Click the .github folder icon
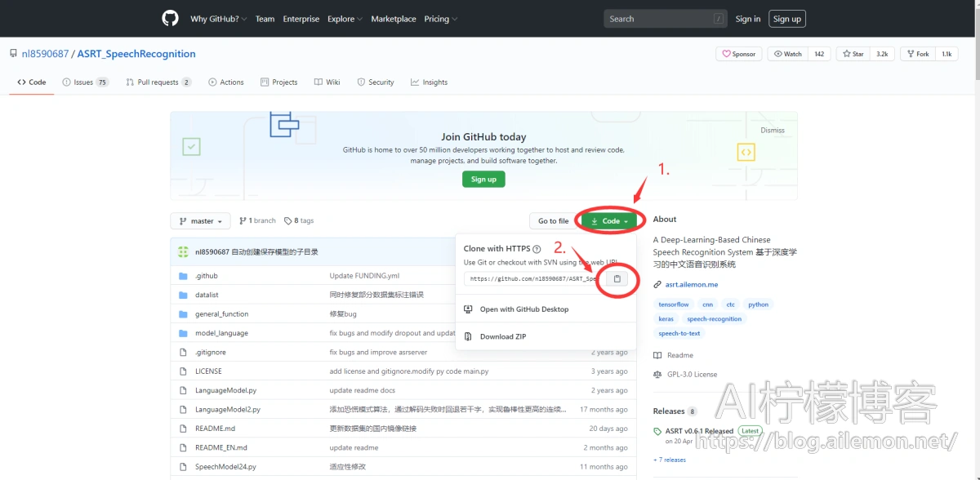Viewport: 980px width, 480px height. (184, 276)
